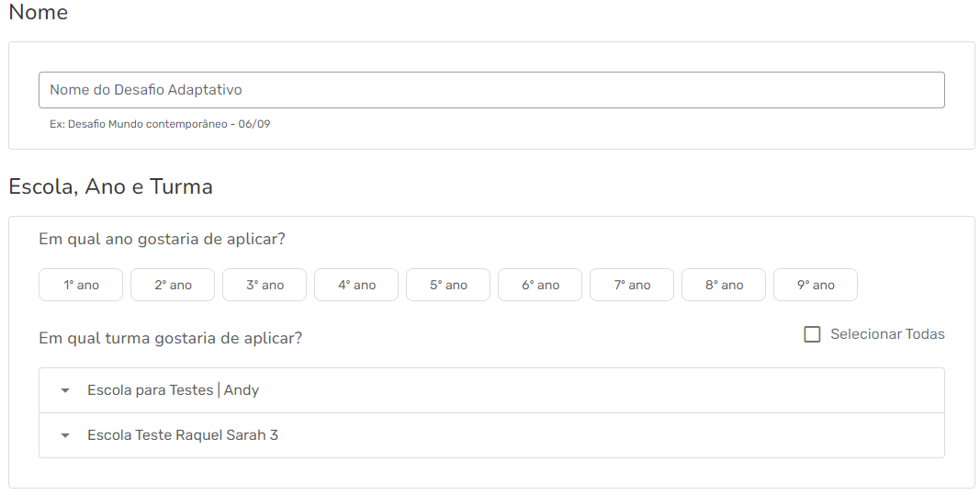The image size is (980, 495).
Task: Click the 9° ano button
Action: point(816,285)
